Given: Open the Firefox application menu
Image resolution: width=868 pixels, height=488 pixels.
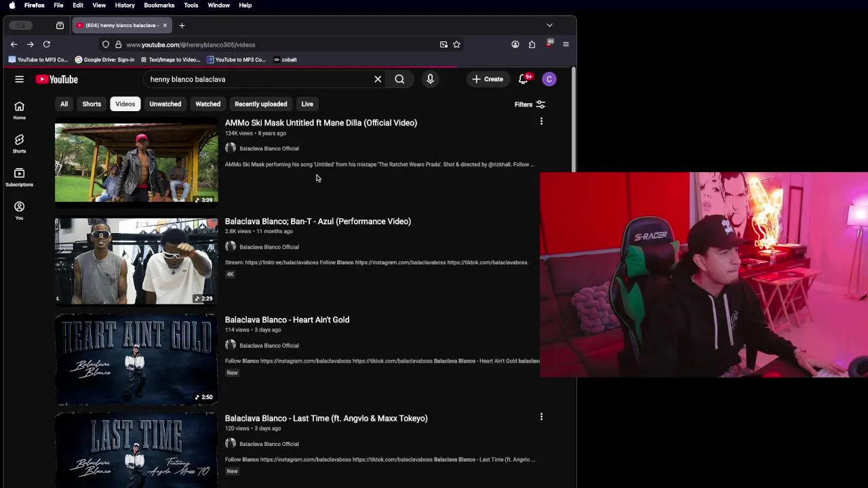Looking at the screenshot, I should tap(566, 45).
